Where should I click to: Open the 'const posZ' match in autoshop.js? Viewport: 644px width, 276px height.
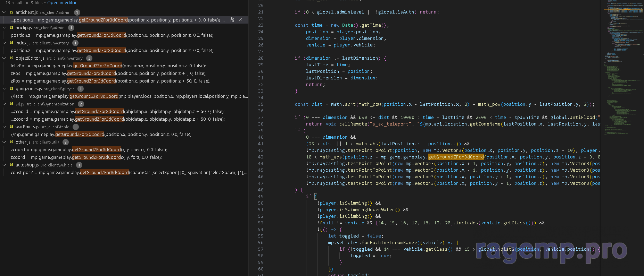click(129, 172)
